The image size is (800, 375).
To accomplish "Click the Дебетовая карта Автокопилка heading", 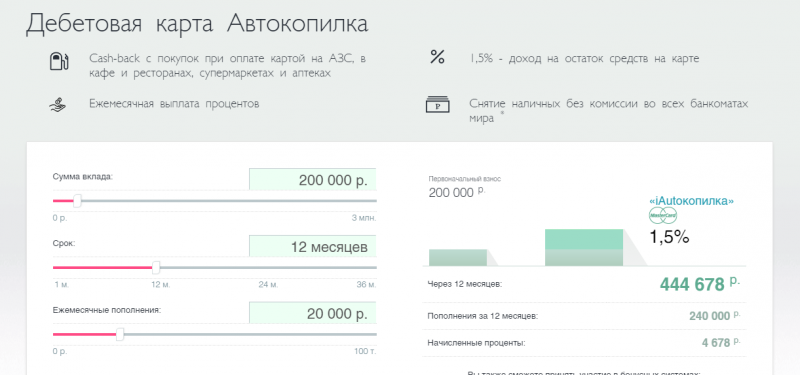I will (x=197, y=24).
